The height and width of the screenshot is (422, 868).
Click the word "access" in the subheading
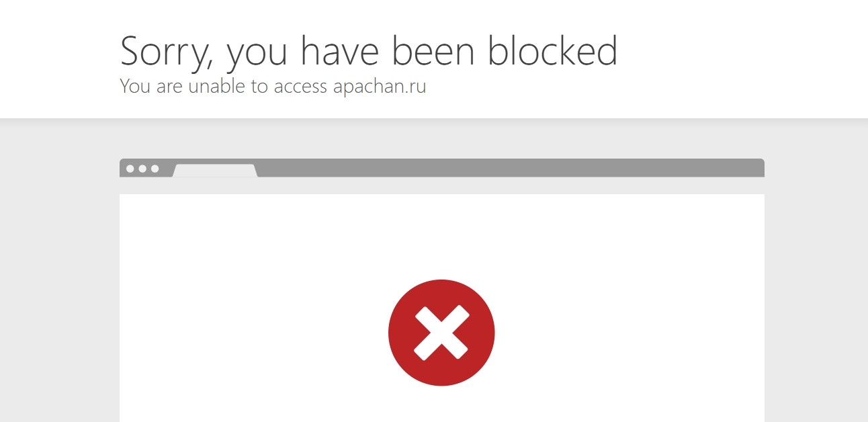click(x=300, y=87)
